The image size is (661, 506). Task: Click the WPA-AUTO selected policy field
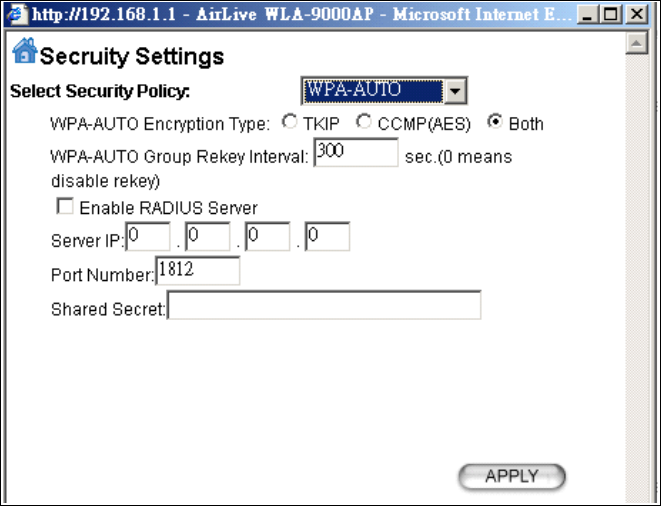click(373, 91)
